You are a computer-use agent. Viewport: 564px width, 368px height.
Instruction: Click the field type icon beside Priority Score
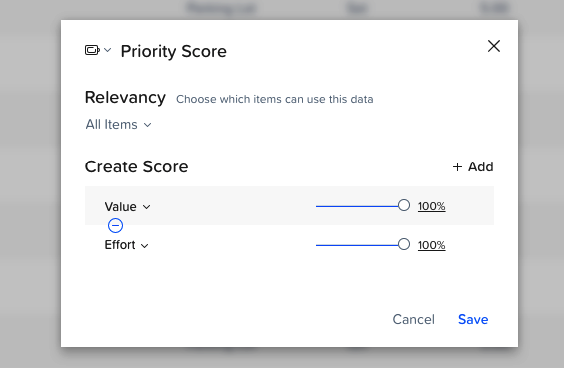tap(92, 50)
